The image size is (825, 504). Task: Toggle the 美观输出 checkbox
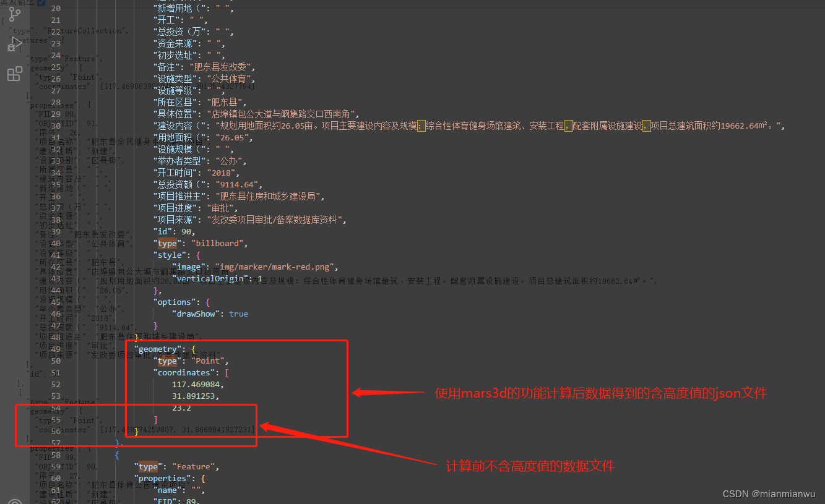point(41,3)
